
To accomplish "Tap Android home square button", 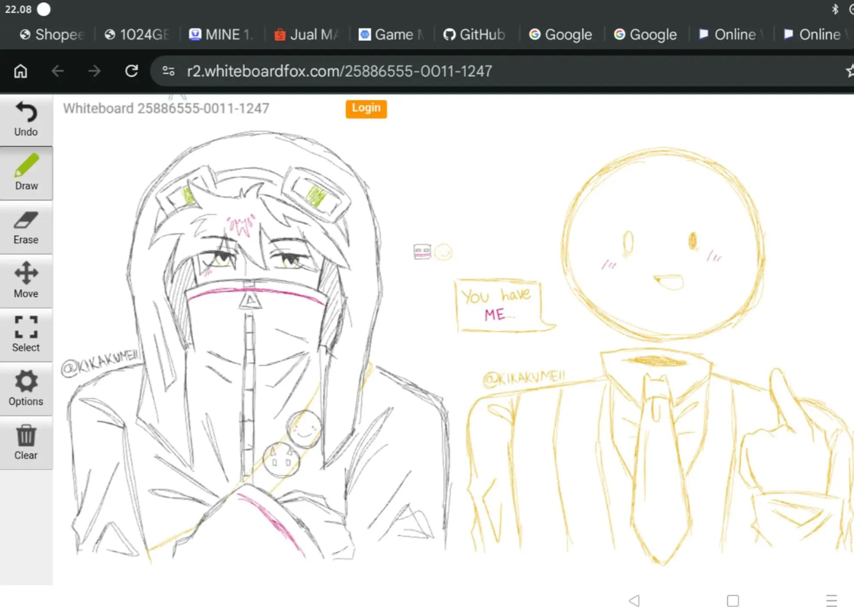I will [733, 601].
